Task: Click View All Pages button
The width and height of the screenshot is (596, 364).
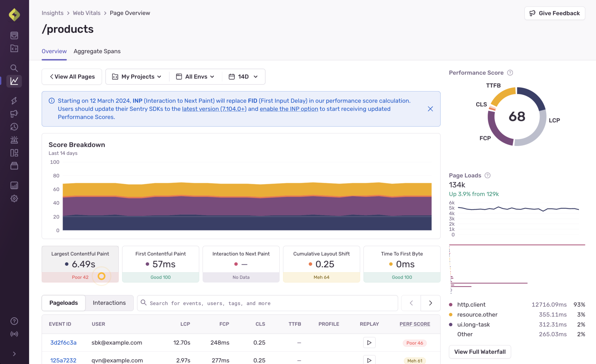Action: [72, 77]
